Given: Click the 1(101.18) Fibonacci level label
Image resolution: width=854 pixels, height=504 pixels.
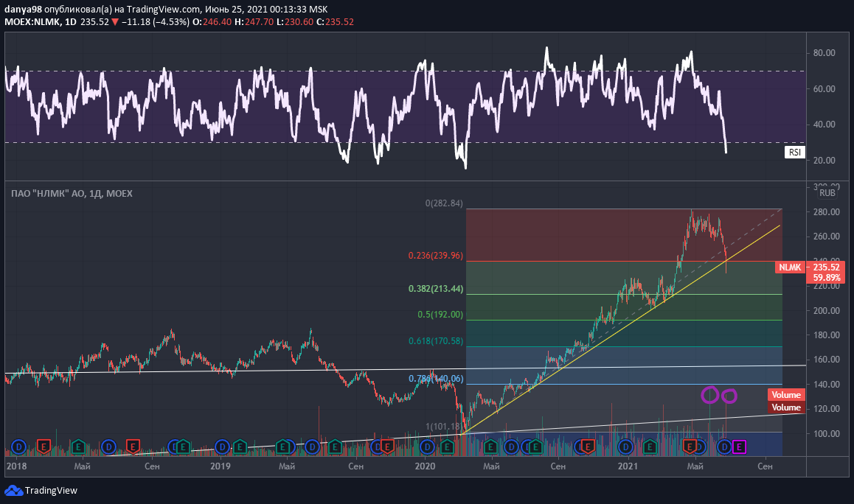Looking at the screenshot, I should pyautogui.click(x=444, y=427).
